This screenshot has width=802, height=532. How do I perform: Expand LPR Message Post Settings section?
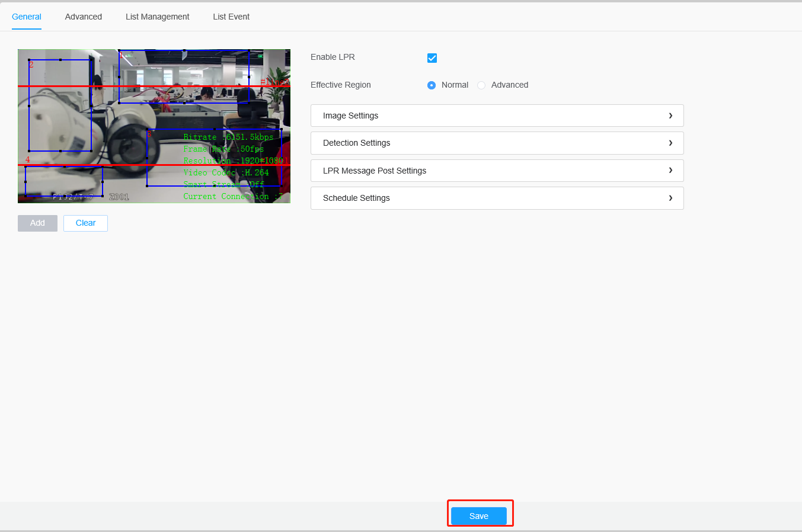coord(497,171)
